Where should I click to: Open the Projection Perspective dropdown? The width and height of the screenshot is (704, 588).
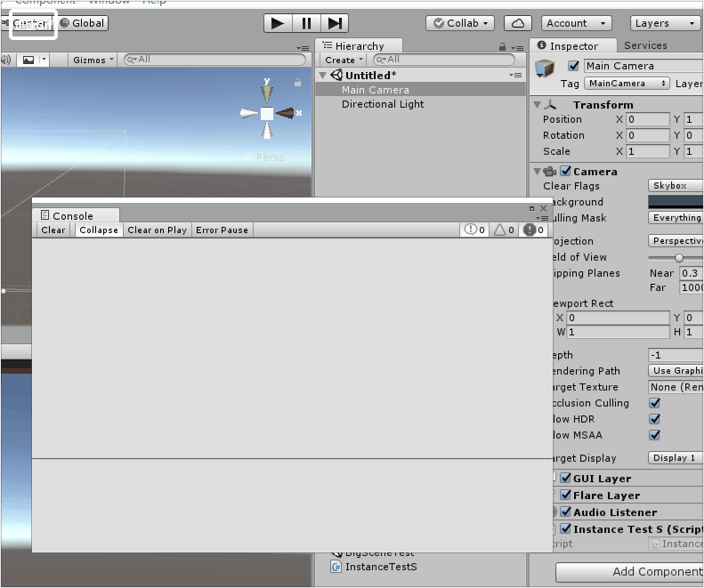(x=676, y=241)
